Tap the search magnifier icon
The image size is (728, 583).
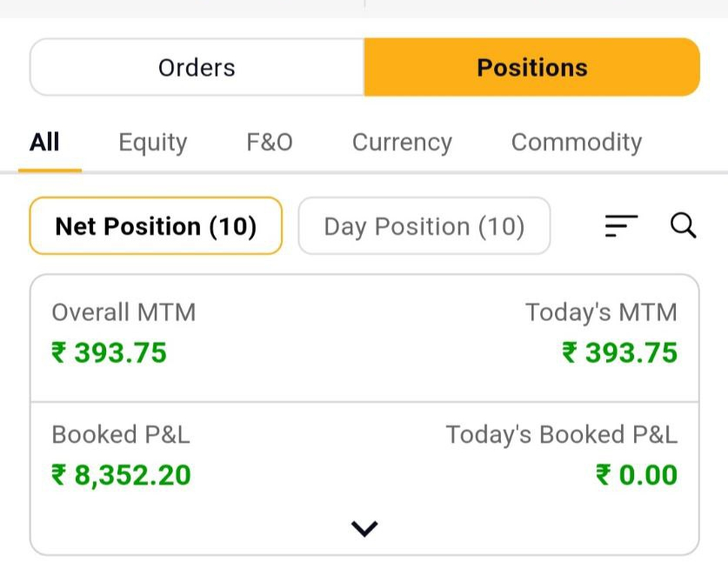point(683,225)
